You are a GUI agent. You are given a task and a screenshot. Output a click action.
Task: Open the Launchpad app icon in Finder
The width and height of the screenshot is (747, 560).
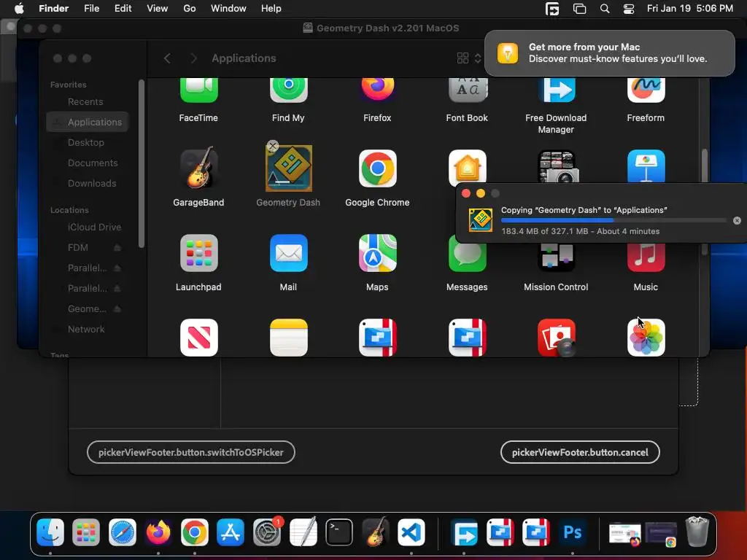198,253
